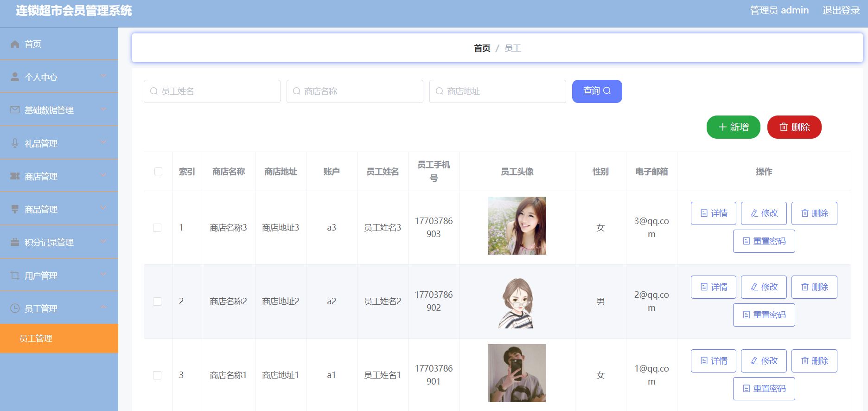The height and width of the screenshot is (411, 868).
Task: Focus the 员工姓名 search input
Action: coord(212,91)
